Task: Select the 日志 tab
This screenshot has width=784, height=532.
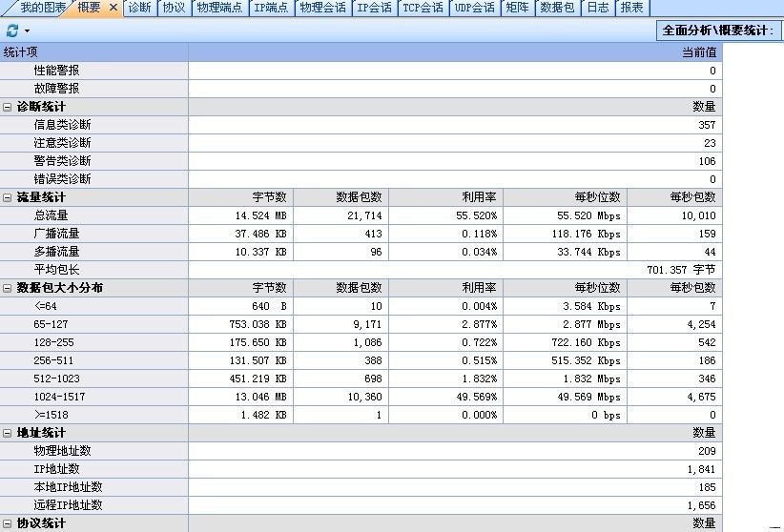Action: (597, 8)
